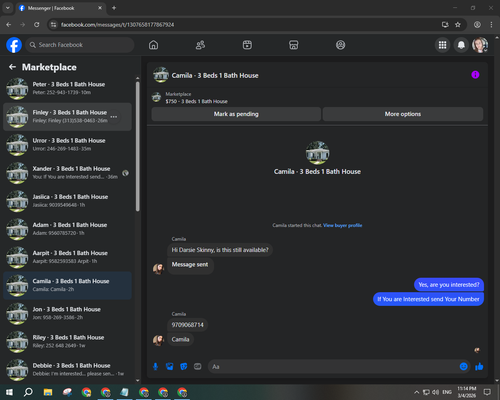Open the Facebook apps menu grid icon
The height and width of the screenshot is (400, 500).
coord(442,45)
